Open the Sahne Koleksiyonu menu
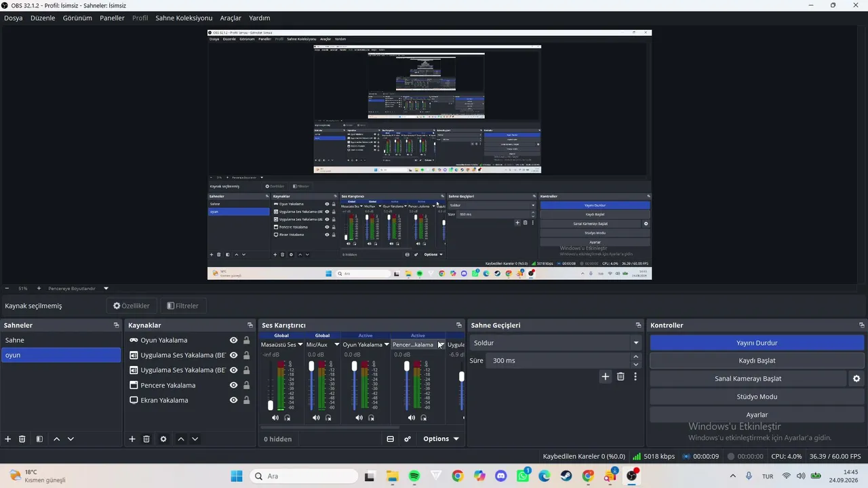The width and height of the screenshot is (868, 488). point(184,18)
